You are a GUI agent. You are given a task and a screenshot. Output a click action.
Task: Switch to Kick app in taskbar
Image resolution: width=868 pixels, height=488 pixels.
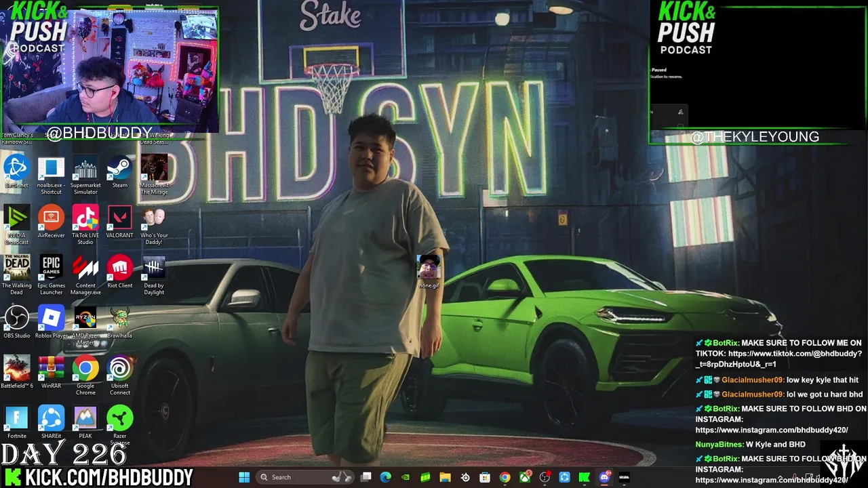584,477
